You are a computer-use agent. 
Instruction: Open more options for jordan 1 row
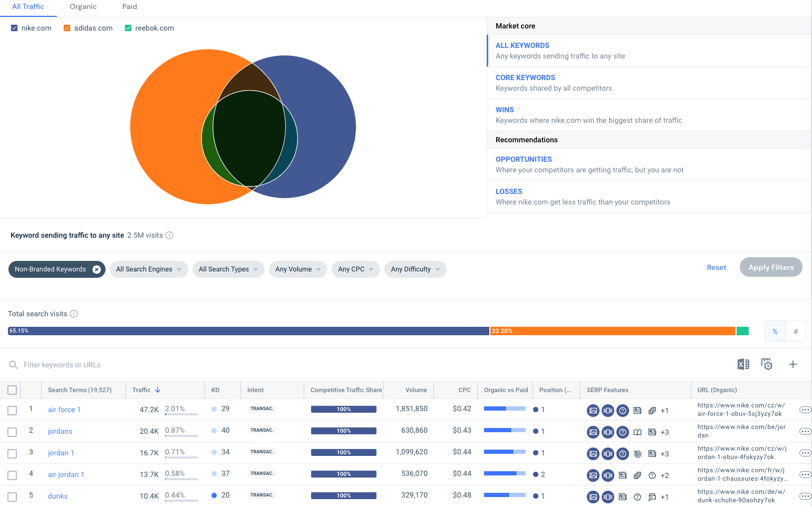click(805, 453)
